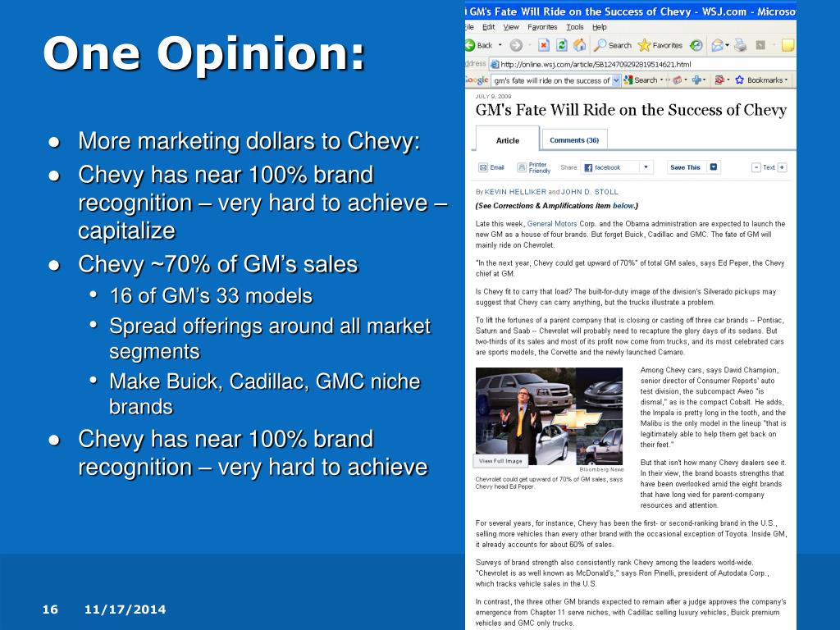Click the green Back arrow icon
This screenshot has height=630, width=840.
(x=470, y=46)
